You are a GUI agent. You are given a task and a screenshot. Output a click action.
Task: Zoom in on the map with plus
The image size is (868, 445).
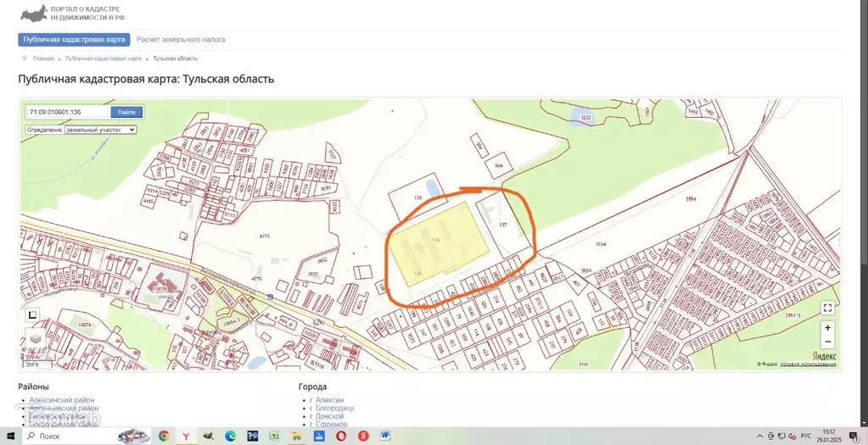(x=828, y=327)
